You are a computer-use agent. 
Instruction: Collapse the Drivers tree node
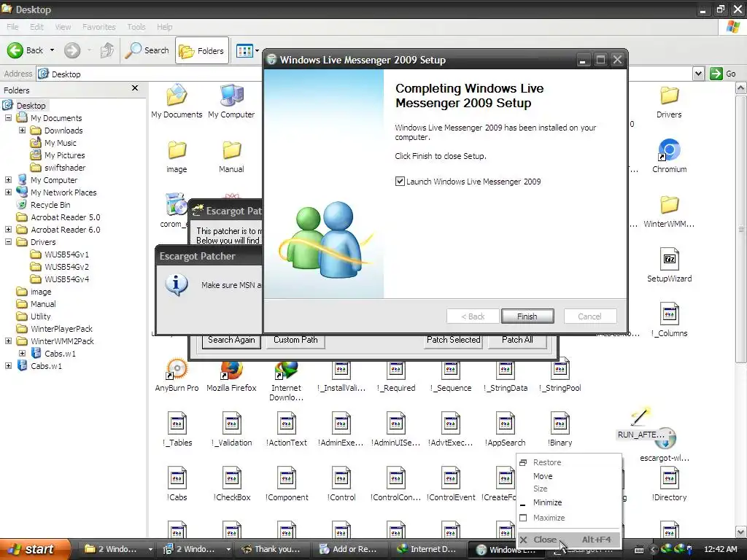tap(8, 241)
